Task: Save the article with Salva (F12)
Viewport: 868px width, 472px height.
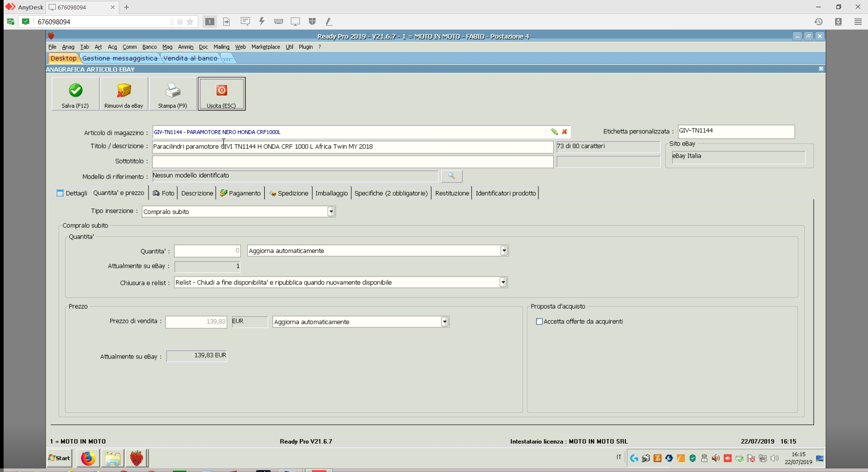Action: (x=75, y=94)
